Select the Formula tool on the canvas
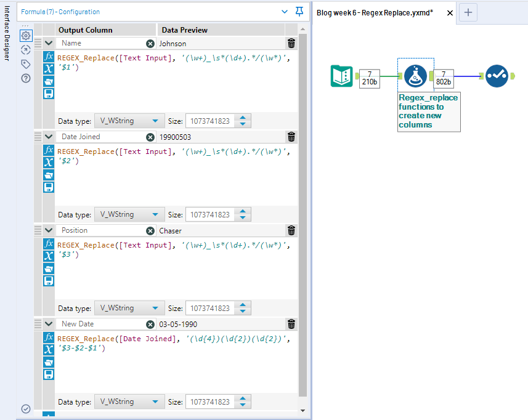 [x=415, y=76]
